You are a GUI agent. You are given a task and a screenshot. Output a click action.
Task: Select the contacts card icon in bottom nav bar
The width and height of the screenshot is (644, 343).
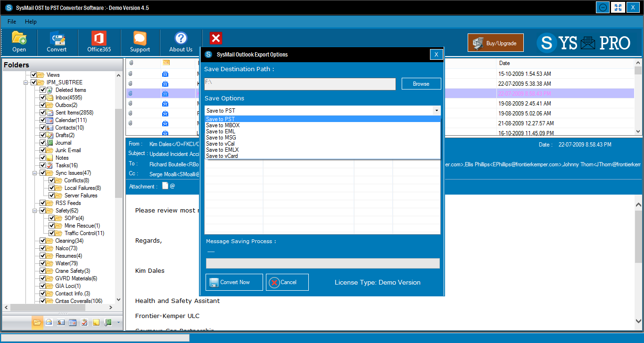tap(60, 322)
